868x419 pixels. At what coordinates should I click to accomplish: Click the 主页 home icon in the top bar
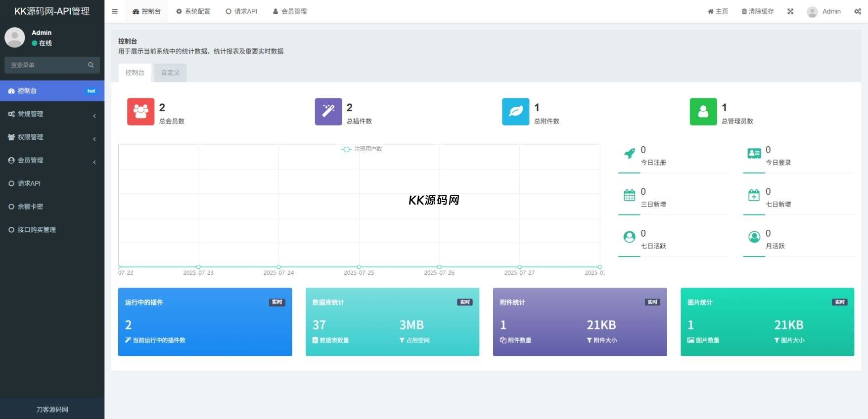click(x=711, y=11)
